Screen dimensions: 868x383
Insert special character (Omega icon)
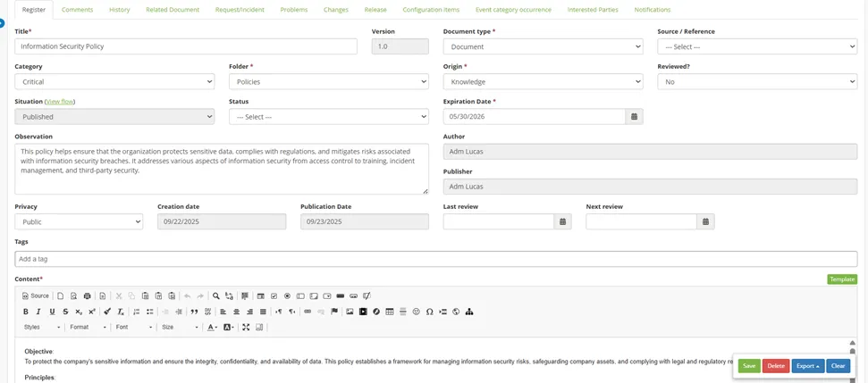(x=430, y=312)
